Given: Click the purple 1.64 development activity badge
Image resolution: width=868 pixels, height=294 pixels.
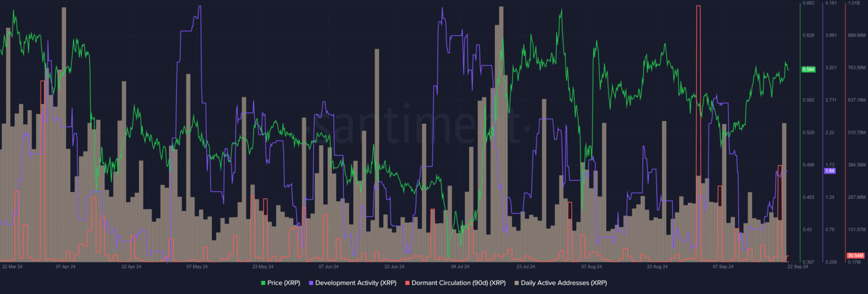Looking at the screenshot, I should [830, 171].
